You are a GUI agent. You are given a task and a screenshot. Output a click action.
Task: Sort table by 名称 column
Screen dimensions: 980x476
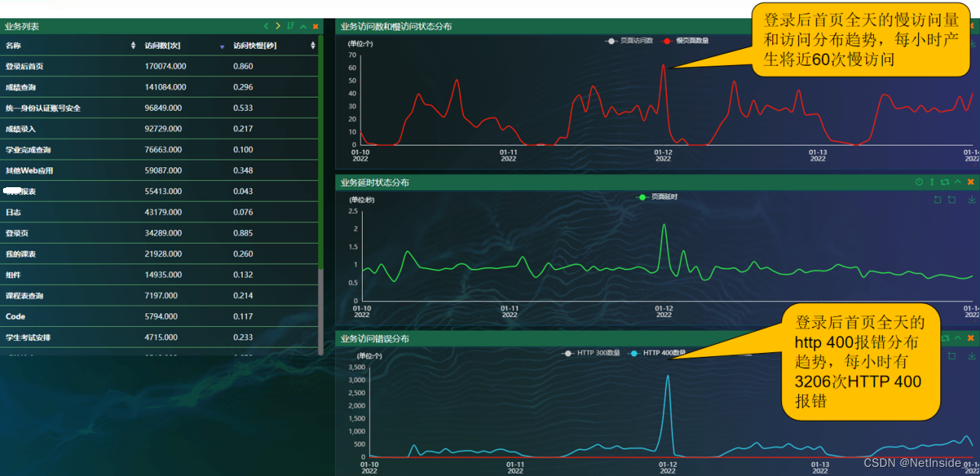click(x=134, y=46)
